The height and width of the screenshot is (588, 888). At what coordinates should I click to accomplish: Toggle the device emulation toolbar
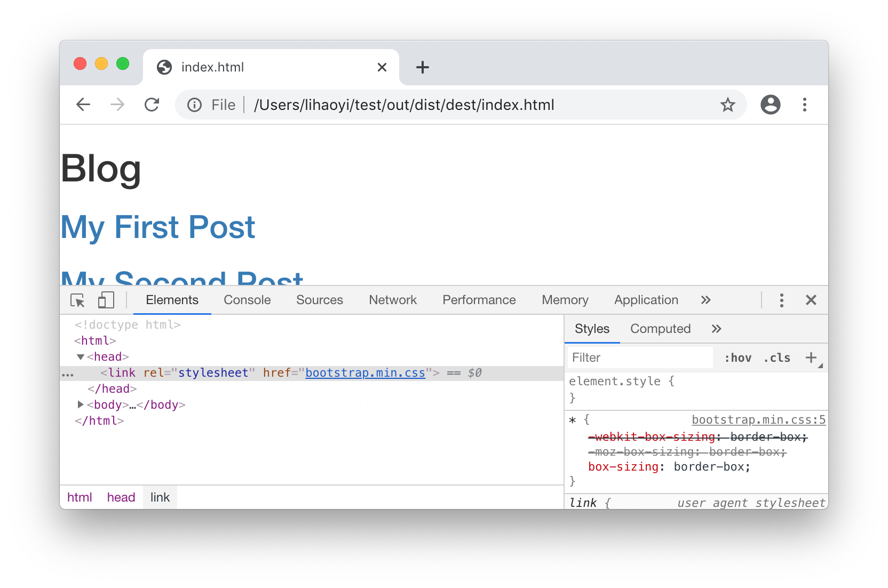(x=106, y=300)
